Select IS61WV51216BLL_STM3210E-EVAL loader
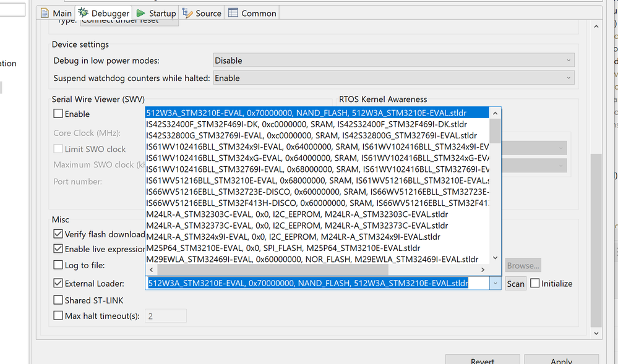Image resolution: width=618 pixels, height=364 pixels. click(x=317, y=180)
